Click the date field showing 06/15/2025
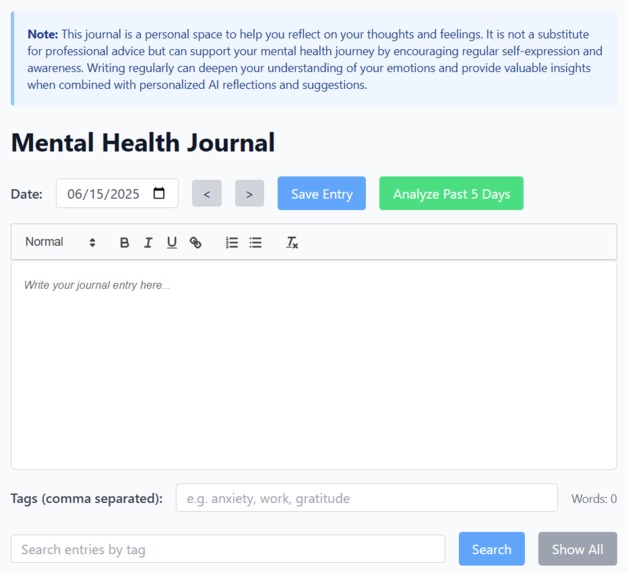 pos(117,194)
